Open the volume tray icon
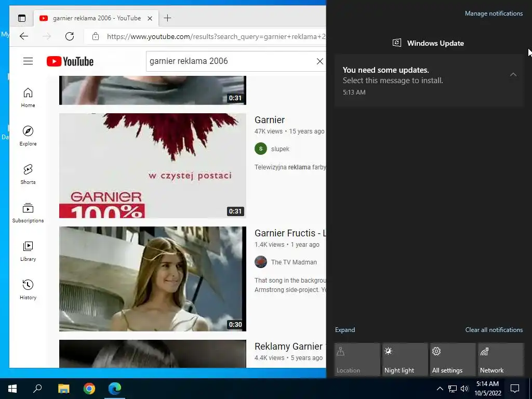Viewport: 532px width, 399px height. point(464,389)
